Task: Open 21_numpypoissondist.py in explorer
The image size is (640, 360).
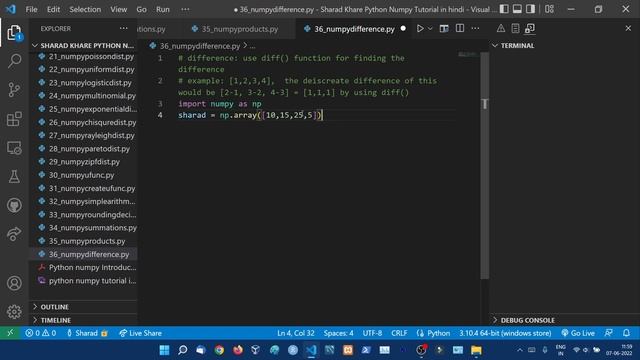Action: click(84, 56)
